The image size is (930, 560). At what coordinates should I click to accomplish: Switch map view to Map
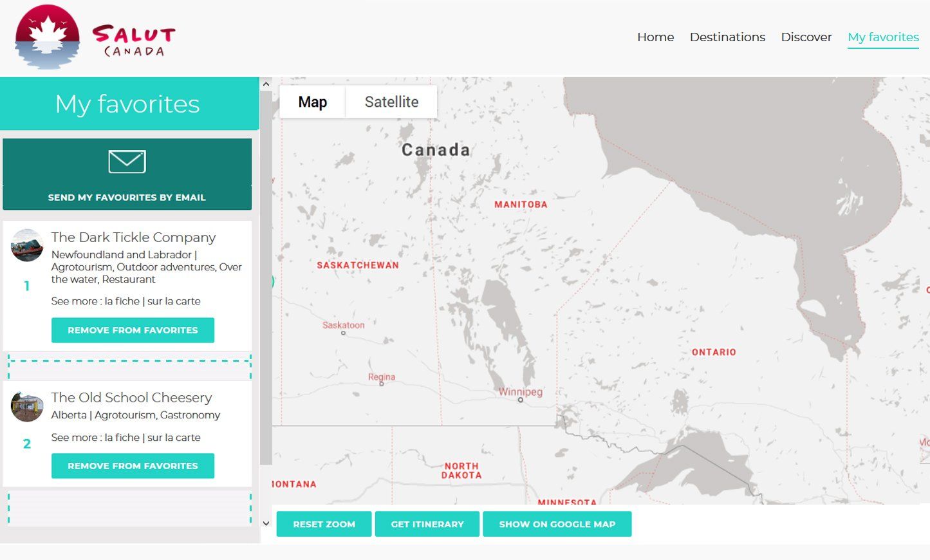click(x=312, y=102)
